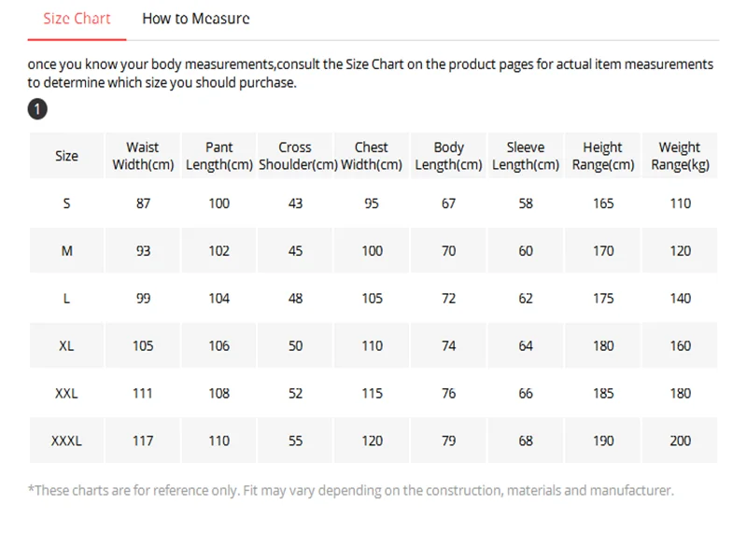
Task: Click the Waist Width(cm) column header
Action: [143, 156]
